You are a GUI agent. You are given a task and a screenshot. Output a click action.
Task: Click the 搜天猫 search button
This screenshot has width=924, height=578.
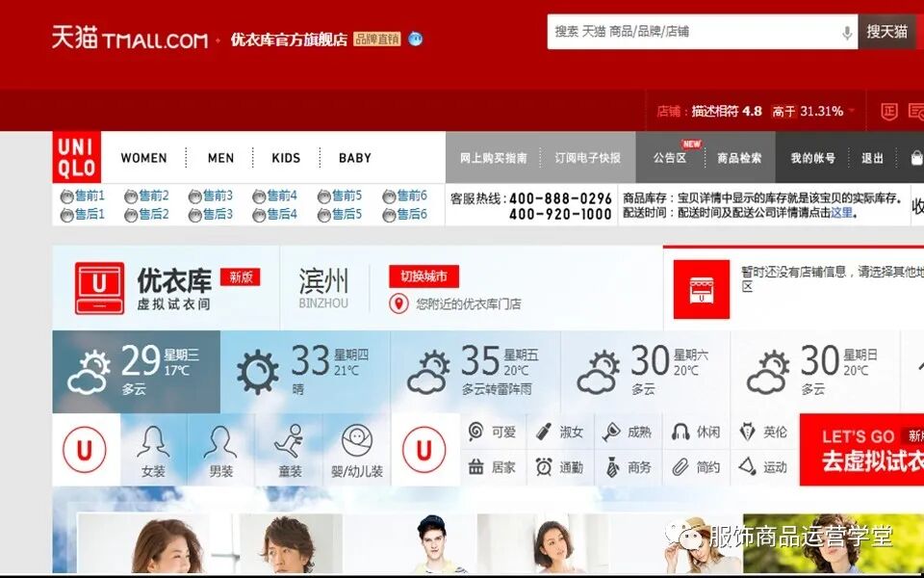pyautogui.click(x=886, y=32)
